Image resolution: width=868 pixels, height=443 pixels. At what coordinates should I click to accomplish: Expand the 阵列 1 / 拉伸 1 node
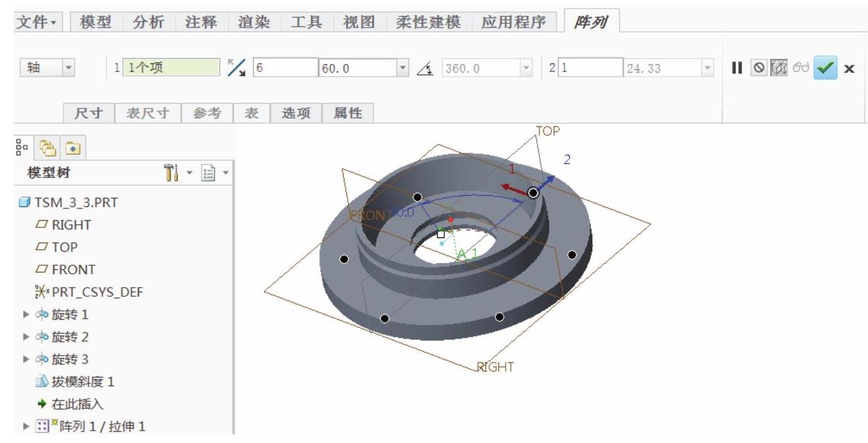pos(26,426)
